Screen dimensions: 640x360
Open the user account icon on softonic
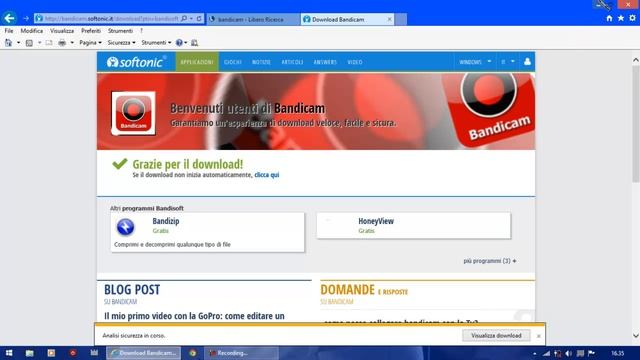[x=527, y=62]
